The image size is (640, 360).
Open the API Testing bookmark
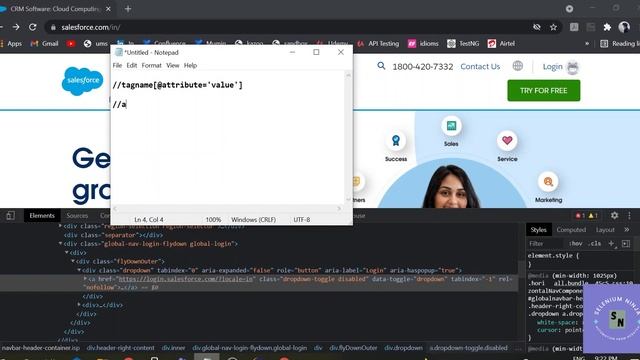[378, 44]
